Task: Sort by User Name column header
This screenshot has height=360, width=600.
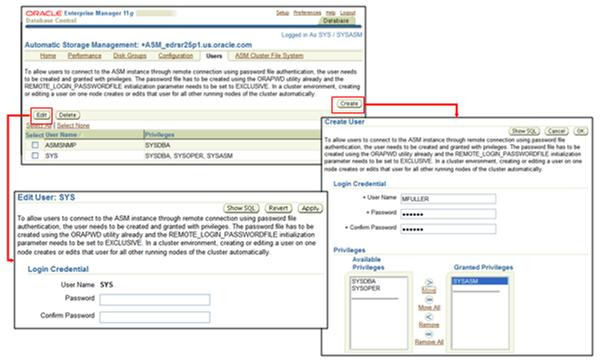Action: point(61,135)
